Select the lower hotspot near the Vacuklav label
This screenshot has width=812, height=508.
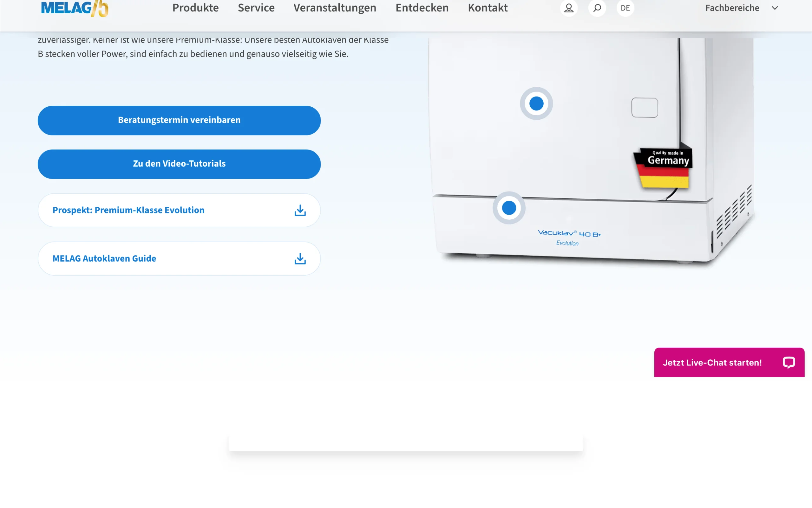click(x=509, y=208)
